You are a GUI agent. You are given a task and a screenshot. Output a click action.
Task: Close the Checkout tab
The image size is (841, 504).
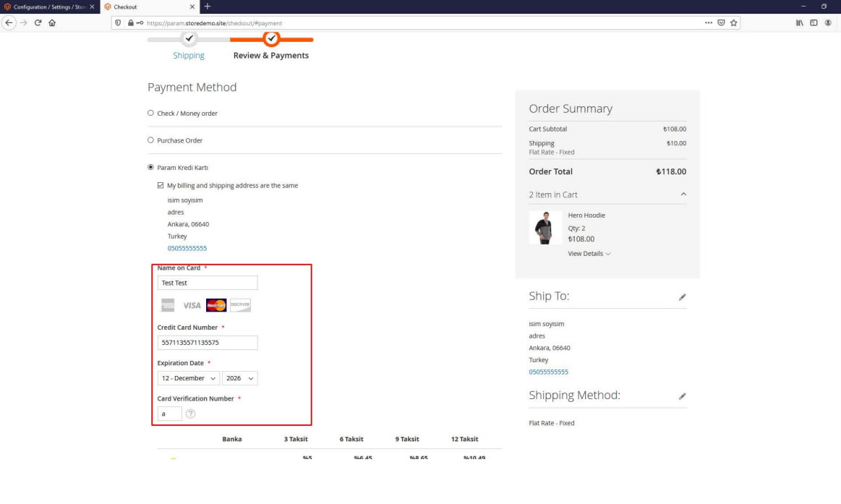[192, 7]
